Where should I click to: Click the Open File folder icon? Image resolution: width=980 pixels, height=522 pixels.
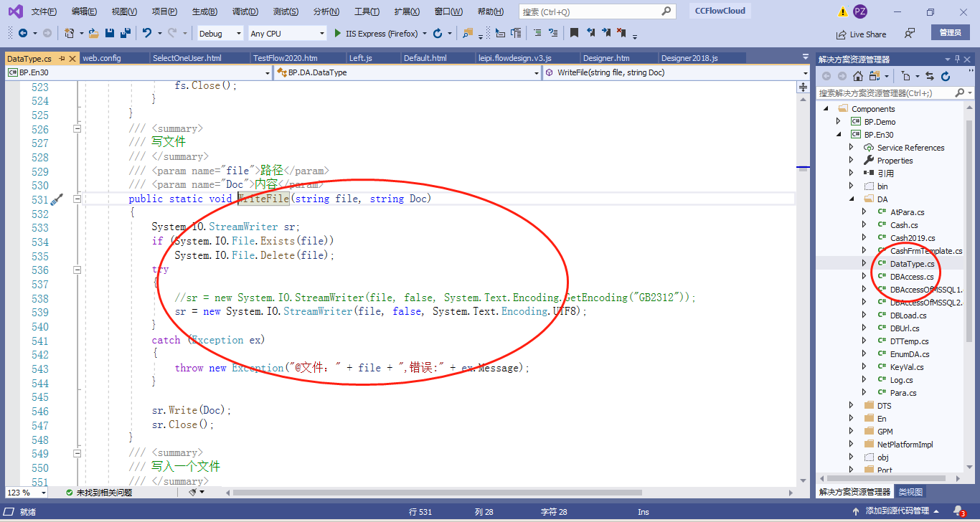[x=93, y=34]
